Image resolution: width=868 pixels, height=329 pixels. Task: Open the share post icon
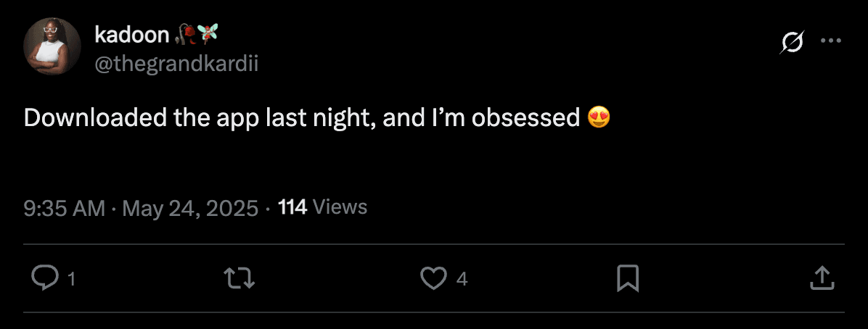pos(820,278)
